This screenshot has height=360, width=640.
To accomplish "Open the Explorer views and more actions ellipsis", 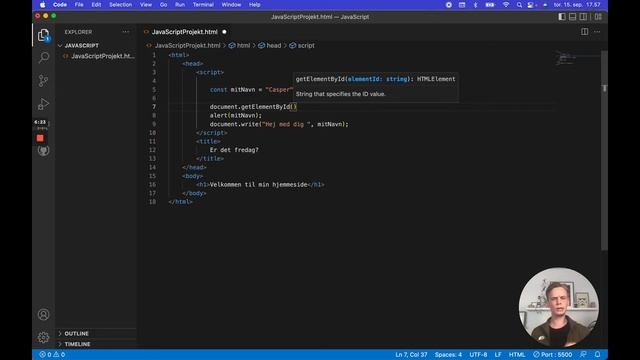I will [x=125, y=32].
